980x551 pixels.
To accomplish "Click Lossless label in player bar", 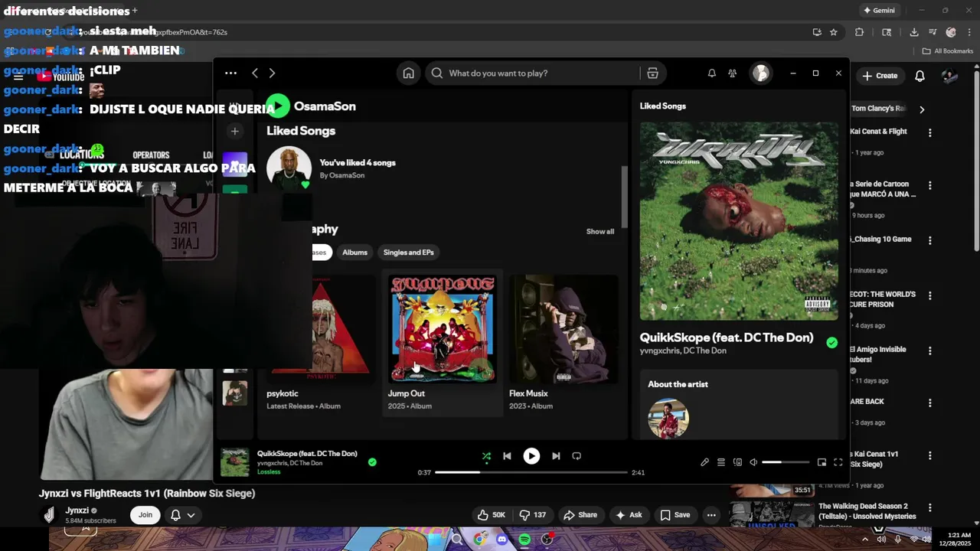I will point(269,472).
